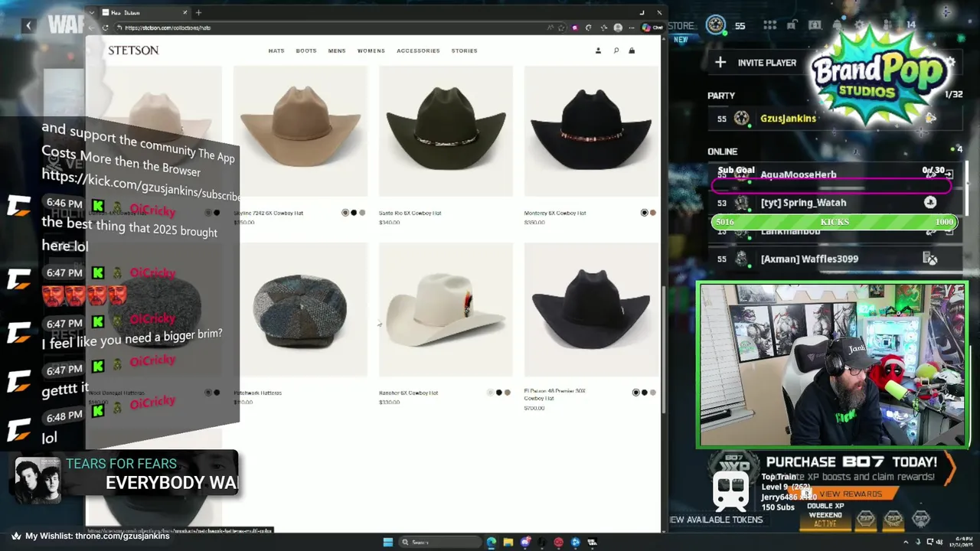This screenshot has height=551, width=980.
Task: Click the browser favorites star icon
Action: click(563, 28)
